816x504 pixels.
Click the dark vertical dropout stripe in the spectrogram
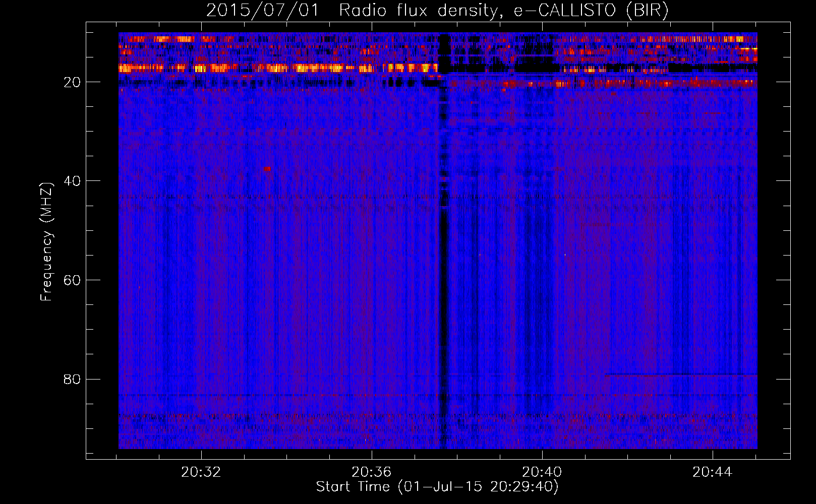click(443, 302)
